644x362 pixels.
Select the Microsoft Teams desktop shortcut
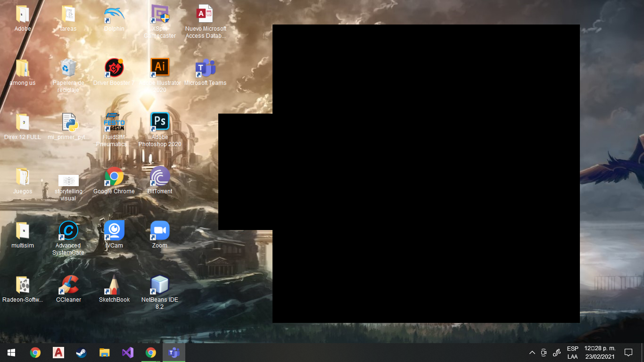[x=206, y=73]
